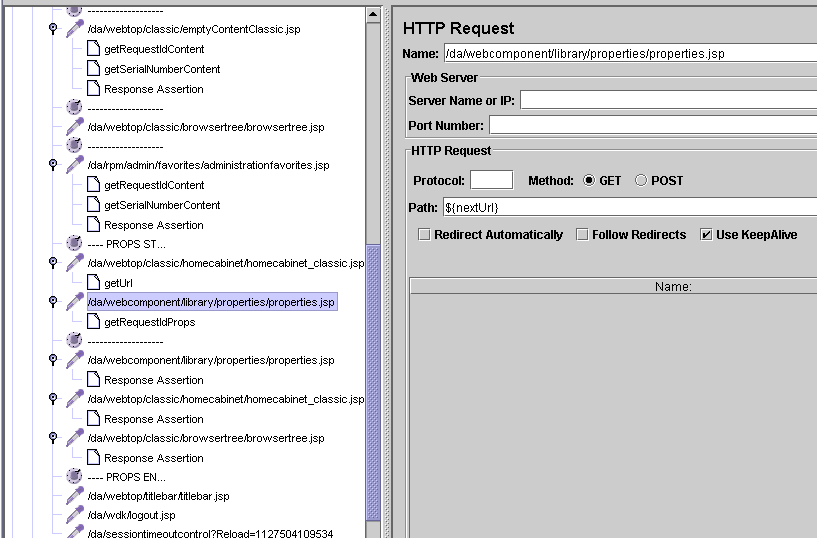Select the timer icon next to PROPS ST...
Viewport: 817px width, 538px height.
(75, 243)
